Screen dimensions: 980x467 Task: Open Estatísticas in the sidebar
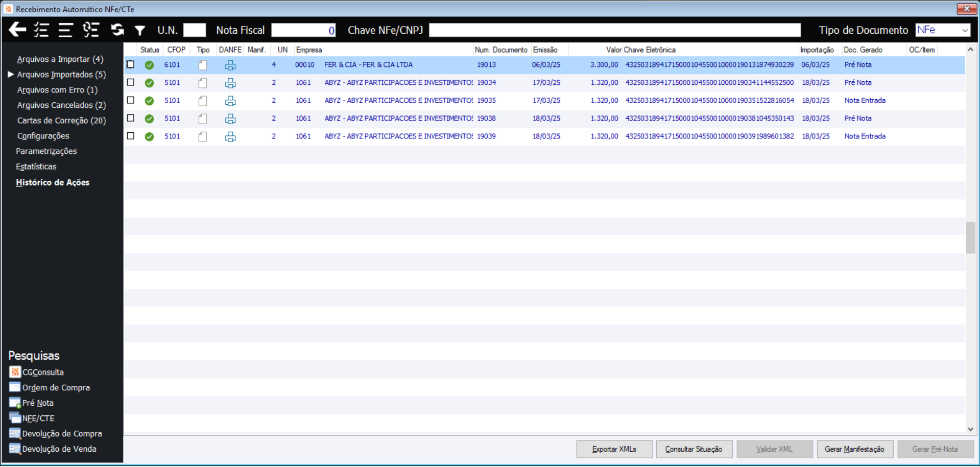(x=36, y=167)
